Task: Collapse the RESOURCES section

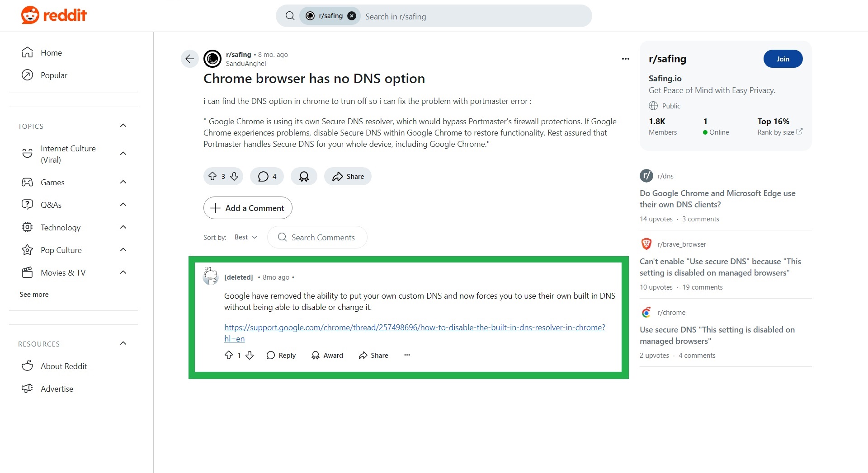Action: [123, 343]
